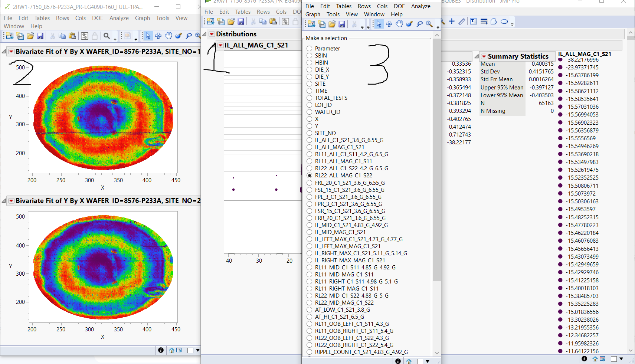This screenshot has width=635, height=364.
Task: Click the -23.97371745 purple data marker row
Action: (x=560, y=68)
